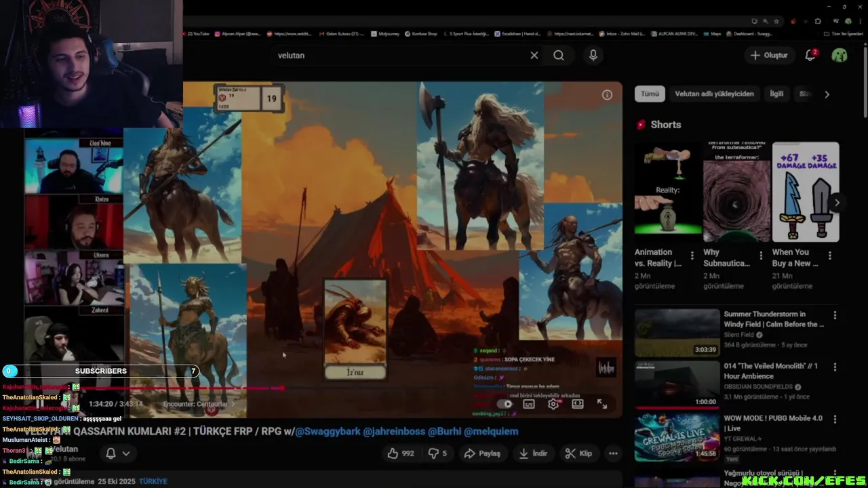The height and width of the screenshot is (488, 868).
Task: Open options menu for Why Subnautica short
Action: (x=761, y=256)
